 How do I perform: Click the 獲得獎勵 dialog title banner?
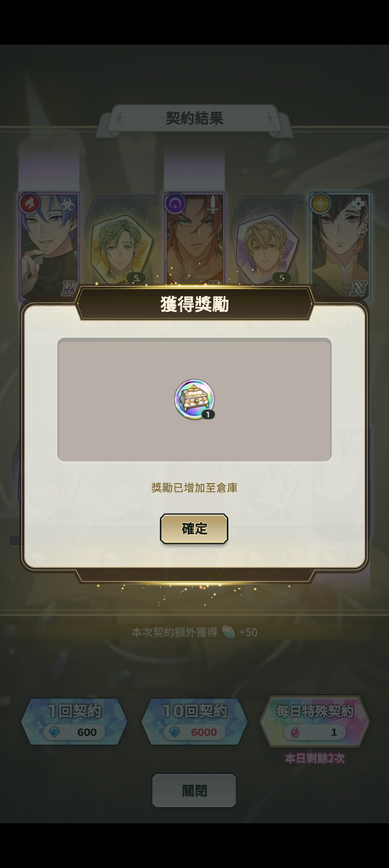[x=194, y=304]
